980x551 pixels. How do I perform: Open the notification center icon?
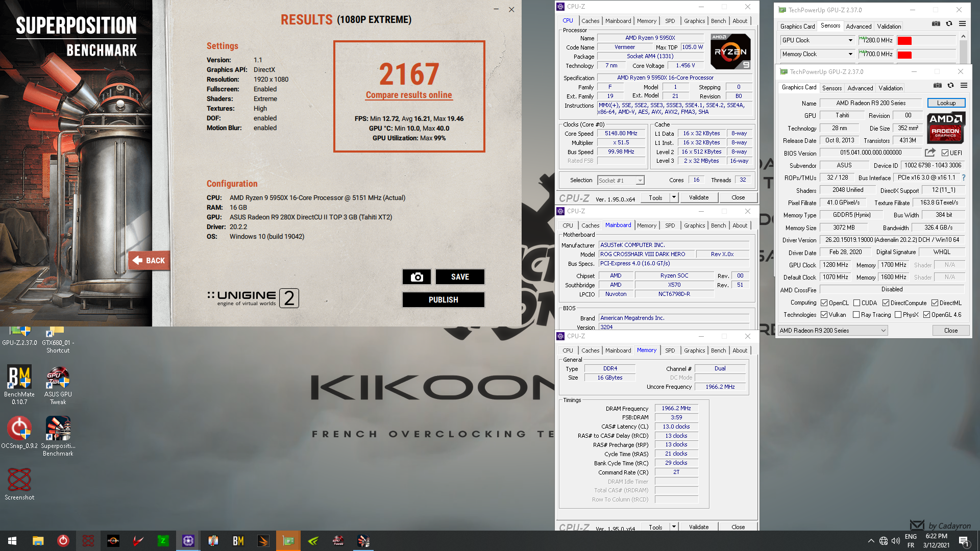964,541
